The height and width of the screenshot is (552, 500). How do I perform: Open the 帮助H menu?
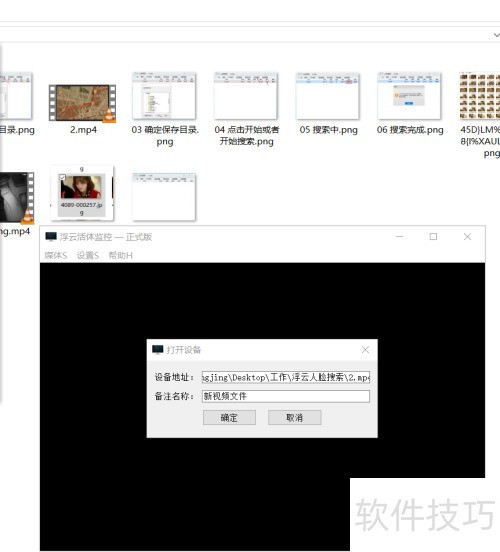pos(120,255)
